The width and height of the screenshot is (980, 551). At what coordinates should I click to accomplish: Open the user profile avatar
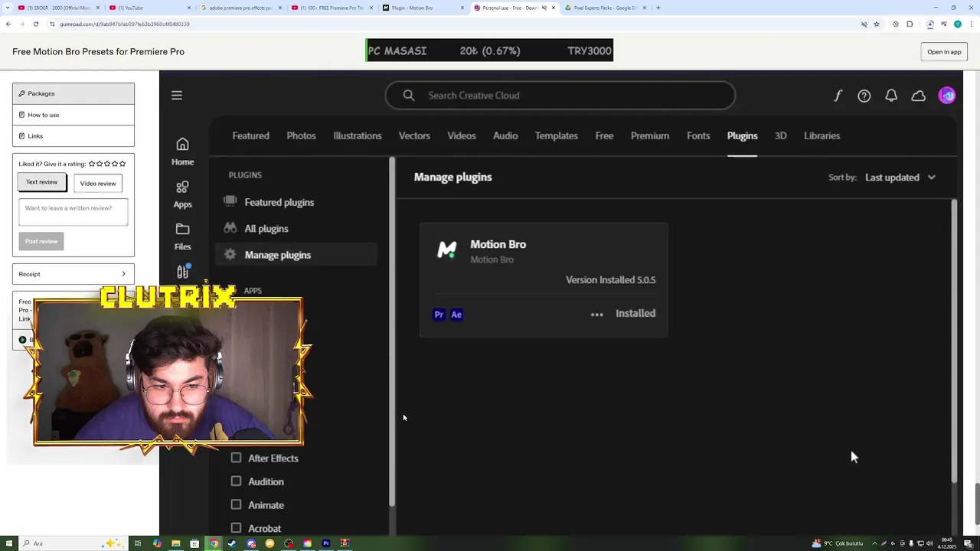[x=947, y=96]
